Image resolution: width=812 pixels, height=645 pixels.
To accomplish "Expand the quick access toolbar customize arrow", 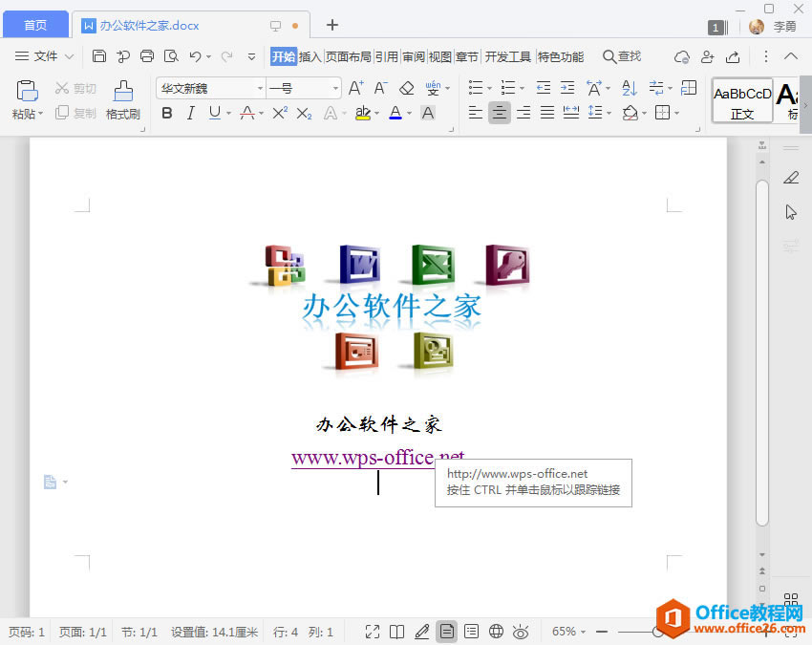I will (x=251, y=56).
